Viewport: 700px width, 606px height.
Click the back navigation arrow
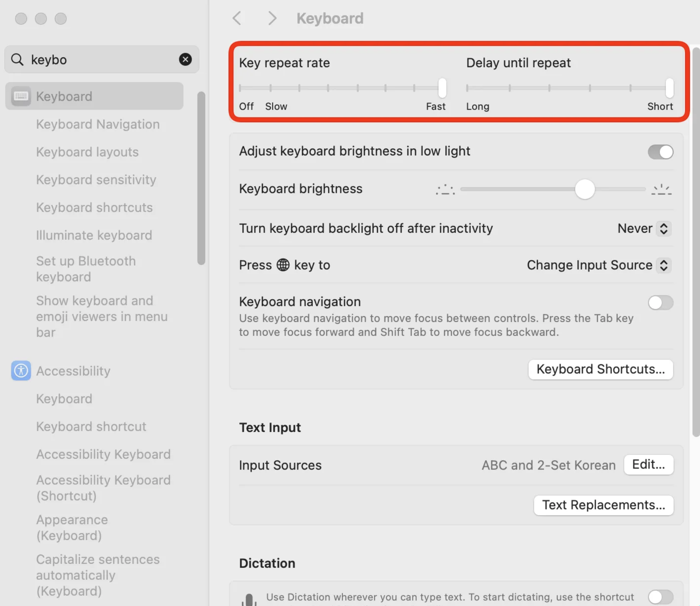237,18
